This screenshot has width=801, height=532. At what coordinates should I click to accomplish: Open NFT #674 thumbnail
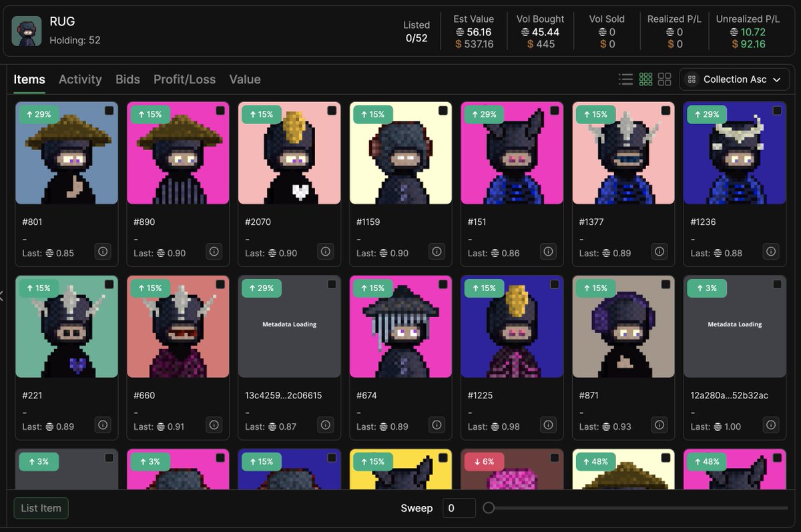[401, 326]
